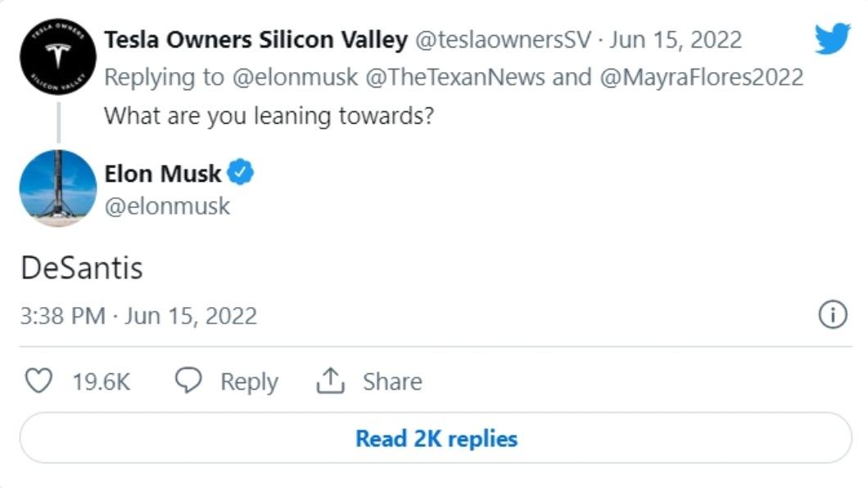868x488 pixels.
Task: Open Elon Musk's rocket profile picture
Action: pyautogui.click(x=58, y=188)
